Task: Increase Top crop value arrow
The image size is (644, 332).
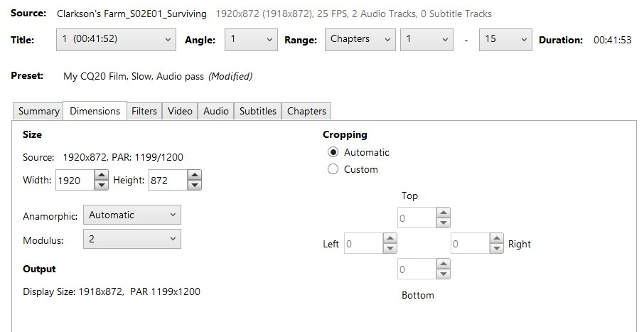Action: click(443, 213)
